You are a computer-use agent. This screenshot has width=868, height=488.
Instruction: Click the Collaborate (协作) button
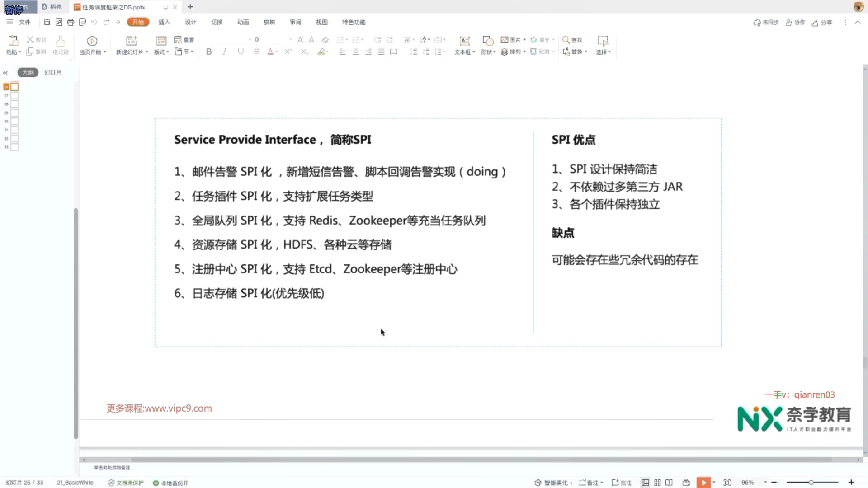tap(796, 23)
